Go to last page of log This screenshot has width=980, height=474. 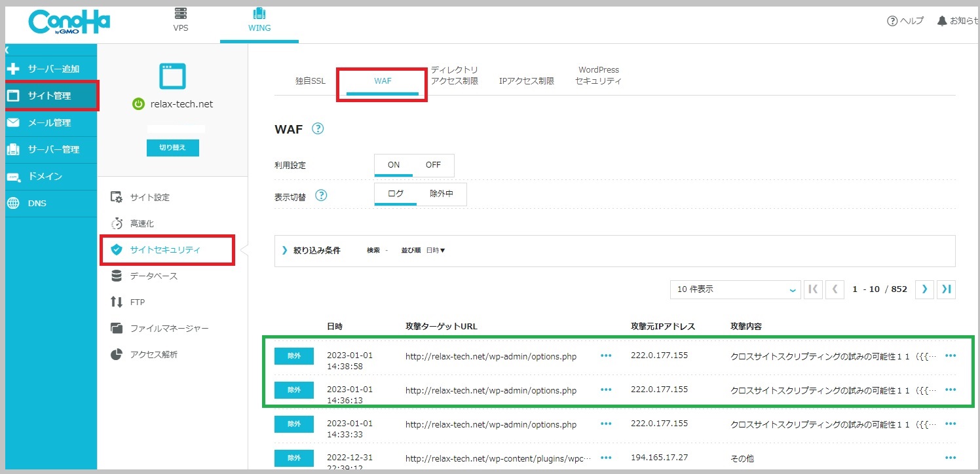point(947,289)
